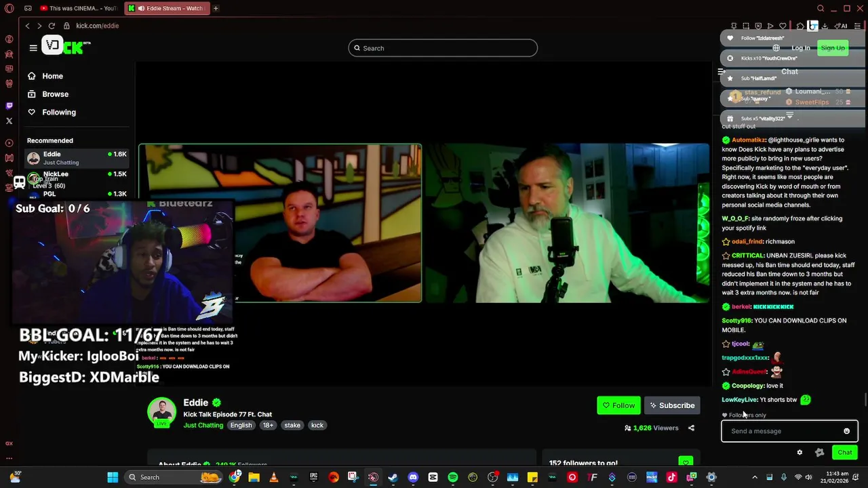Click the Kick hamburger menu icon
This screenshot has width=868, height=488.
[33, 47]
